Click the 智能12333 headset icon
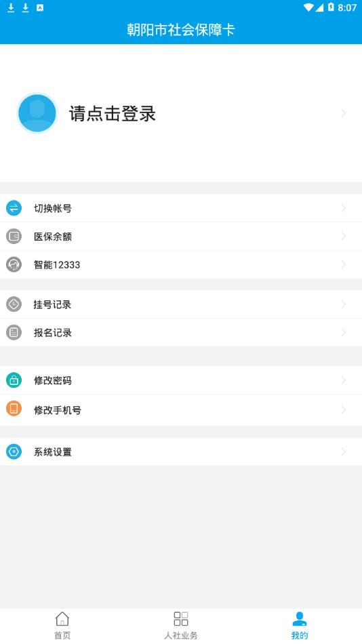The image size is (362, 644). click(x=14, y=264)
